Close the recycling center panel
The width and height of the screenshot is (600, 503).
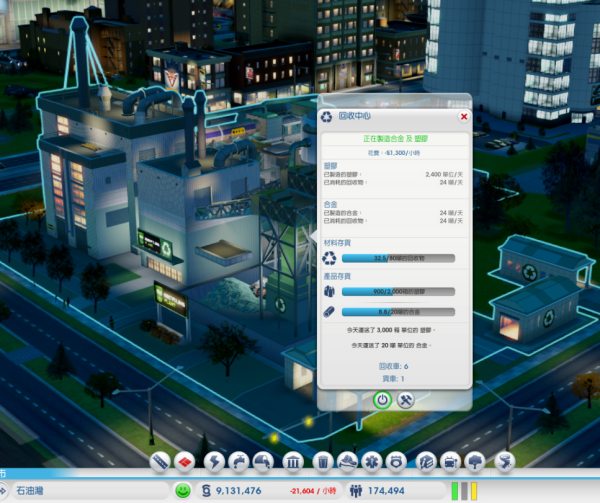[464, 116]
